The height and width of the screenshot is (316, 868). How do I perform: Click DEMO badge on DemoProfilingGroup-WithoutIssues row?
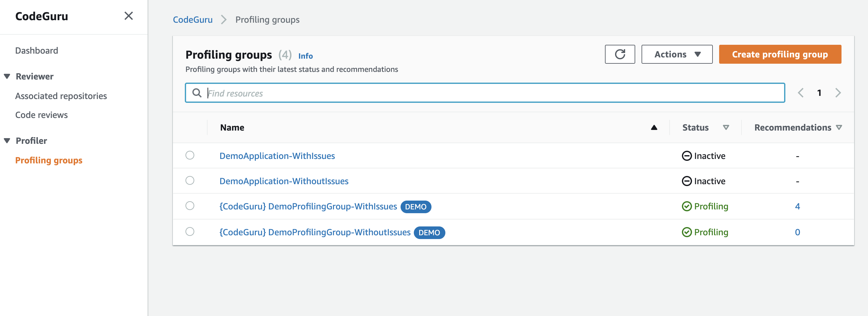(429, 232)
